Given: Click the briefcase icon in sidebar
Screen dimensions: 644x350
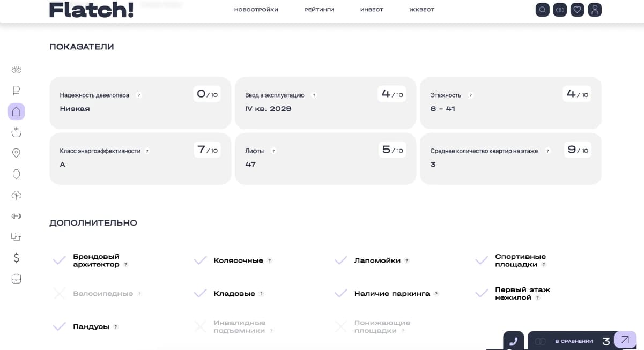Looking at the screenshot, I should click(17, 279).
